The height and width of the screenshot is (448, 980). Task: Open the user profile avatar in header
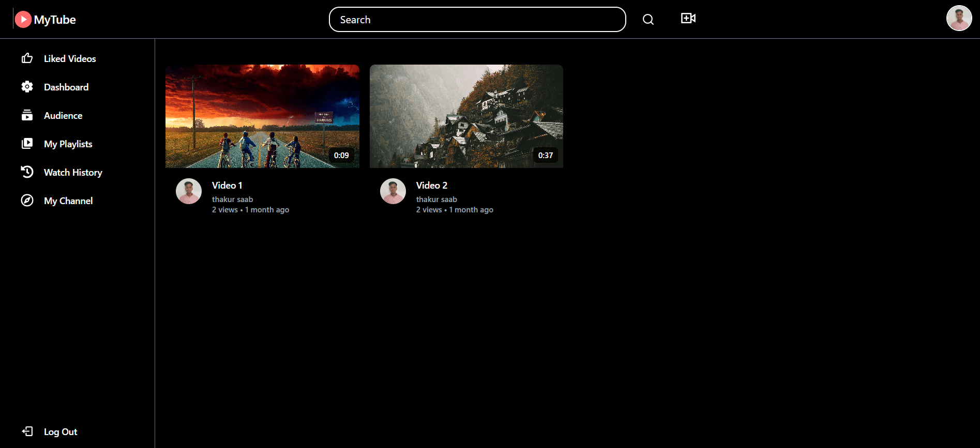pyautogui.click(x=959, y=19)
